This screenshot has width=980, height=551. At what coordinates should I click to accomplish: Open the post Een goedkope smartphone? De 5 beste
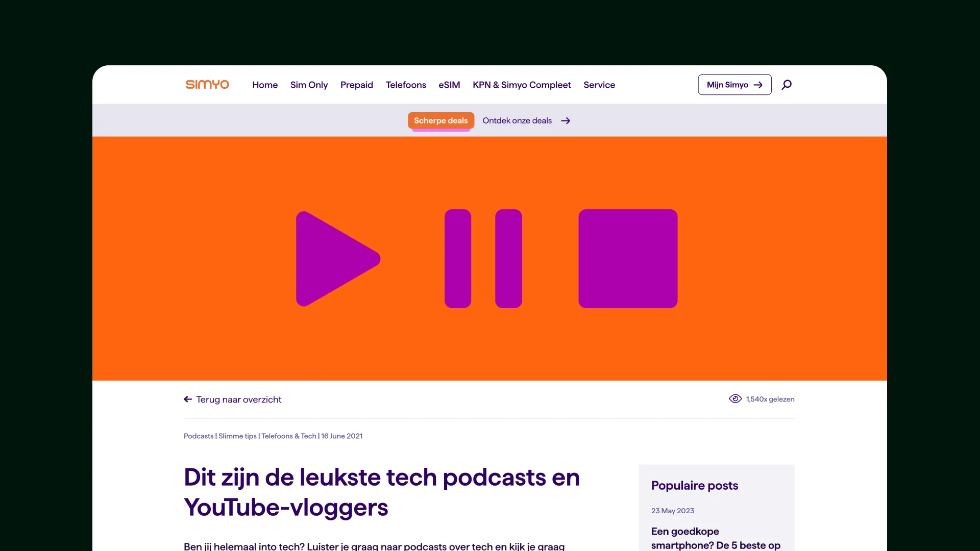coord(715,538)
